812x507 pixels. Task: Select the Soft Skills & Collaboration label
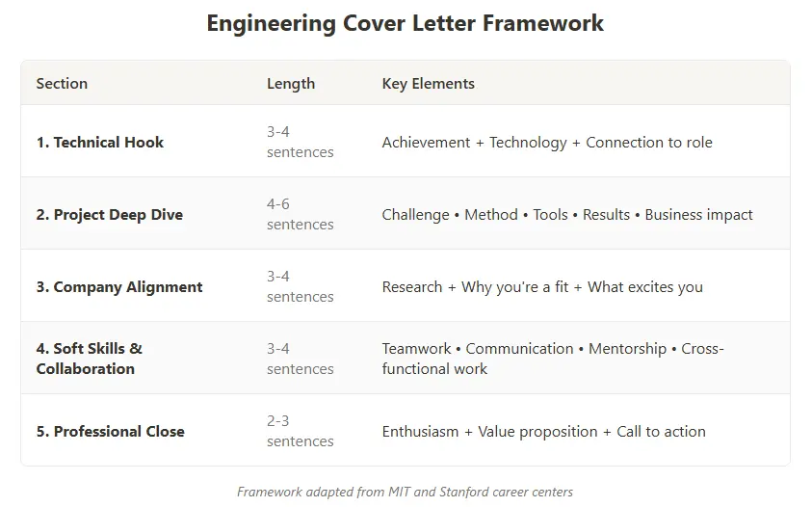tap(90, 359)
